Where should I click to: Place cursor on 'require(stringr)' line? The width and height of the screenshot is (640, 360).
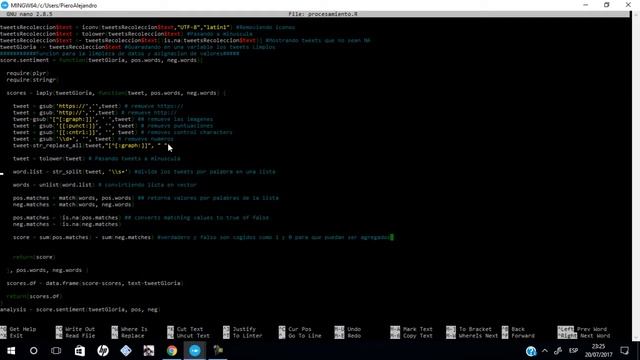(x=33, y=80)
